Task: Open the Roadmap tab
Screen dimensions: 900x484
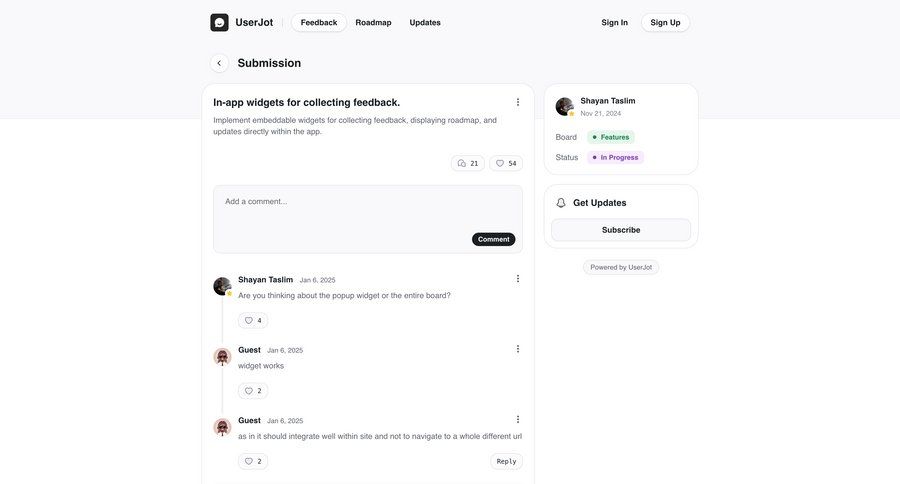Action: click(x=373, y=22)
